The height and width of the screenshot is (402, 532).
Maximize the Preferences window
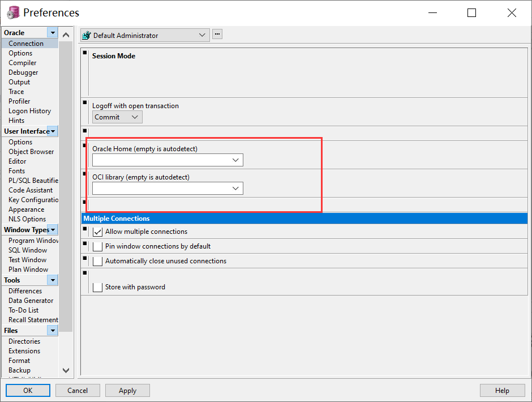pos(471,13)
